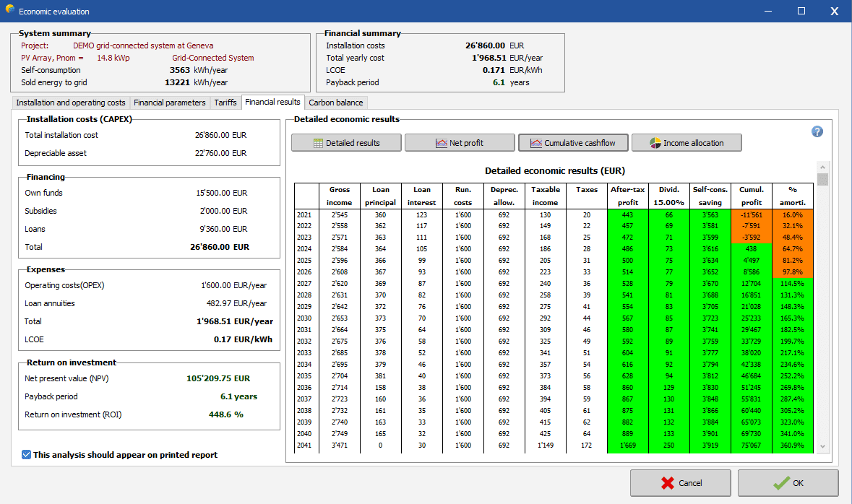The image size is (852, 504).
Task: Maximize the Economic evaluation window
Action: click(x=801, y=11)
